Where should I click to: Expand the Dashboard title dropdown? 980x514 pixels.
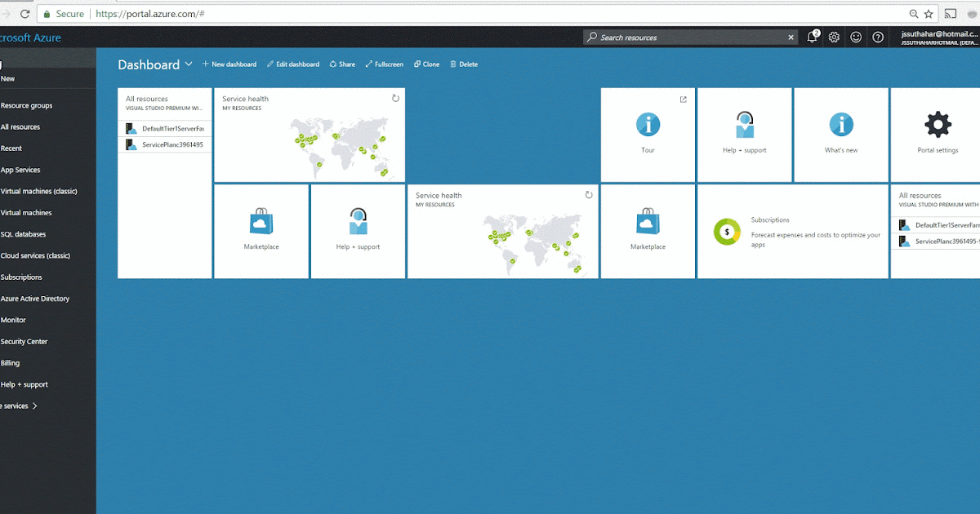coord(189,64)
